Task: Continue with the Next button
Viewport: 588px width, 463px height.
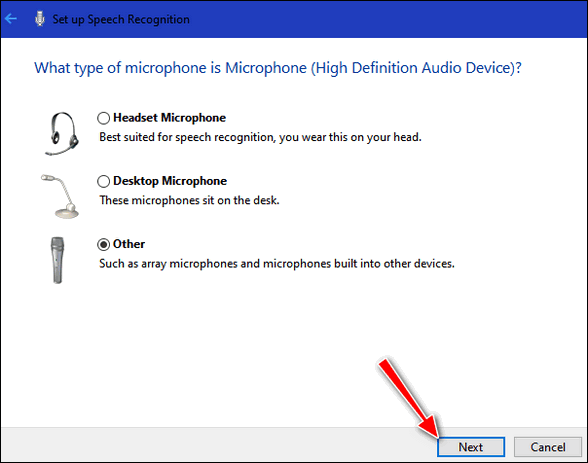Action: click(x=471, y=447)
